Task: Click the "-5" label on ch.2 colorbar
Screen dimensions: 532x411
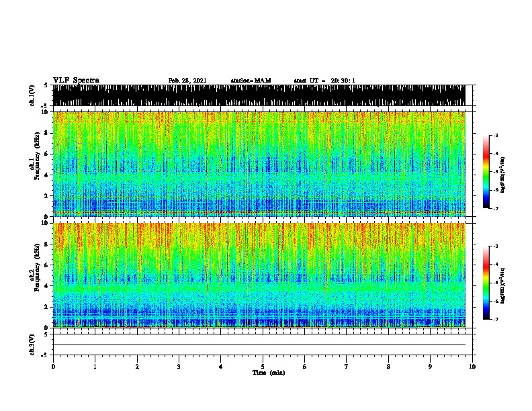Action: tap(496, 283)
